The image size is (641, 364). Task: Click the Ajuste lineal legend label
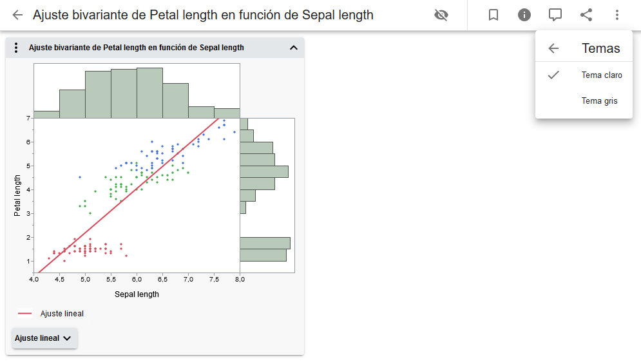pos(62,314)
